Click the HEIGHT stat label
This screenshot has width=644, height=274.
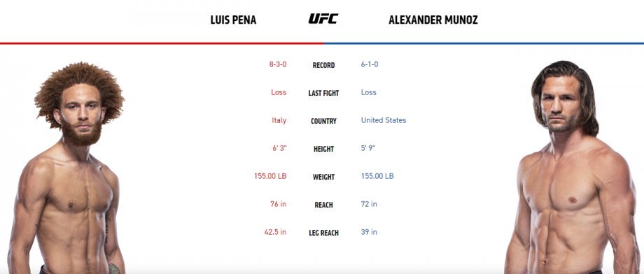323,149
